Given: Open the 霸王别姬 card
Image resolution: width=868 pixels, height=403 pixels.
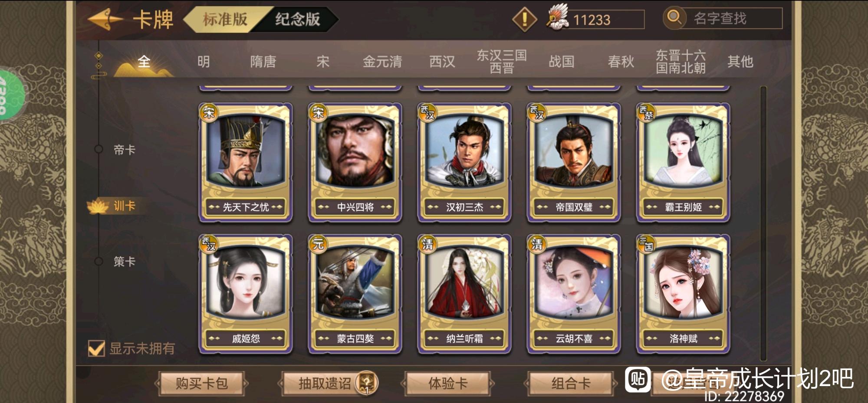Looking at the screenshot, I should point(683,162).
